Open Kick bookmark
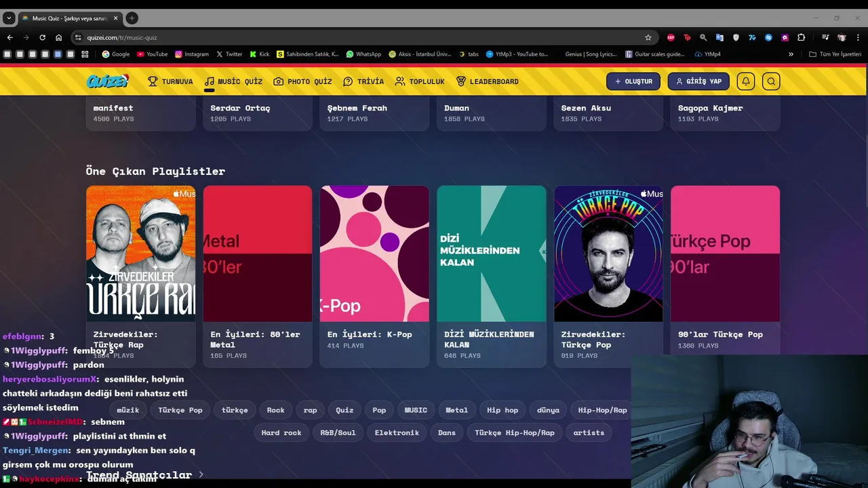 260,54
